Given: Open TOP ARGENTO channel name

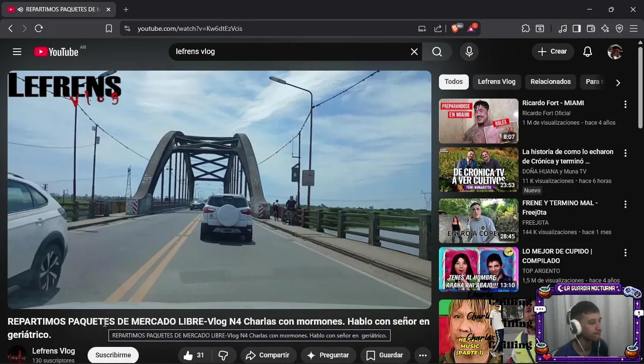Looking at the screenshot, I should [541, 271].
